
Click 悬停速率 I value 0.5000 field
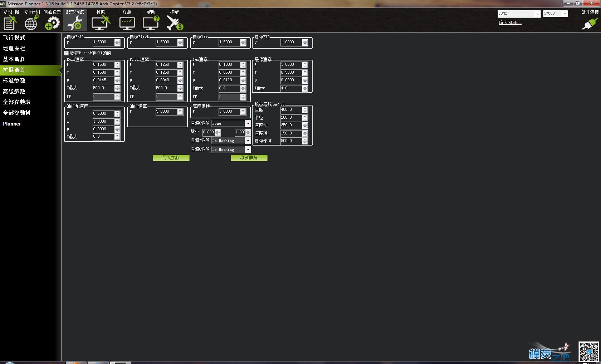click(x=291, y=73)
